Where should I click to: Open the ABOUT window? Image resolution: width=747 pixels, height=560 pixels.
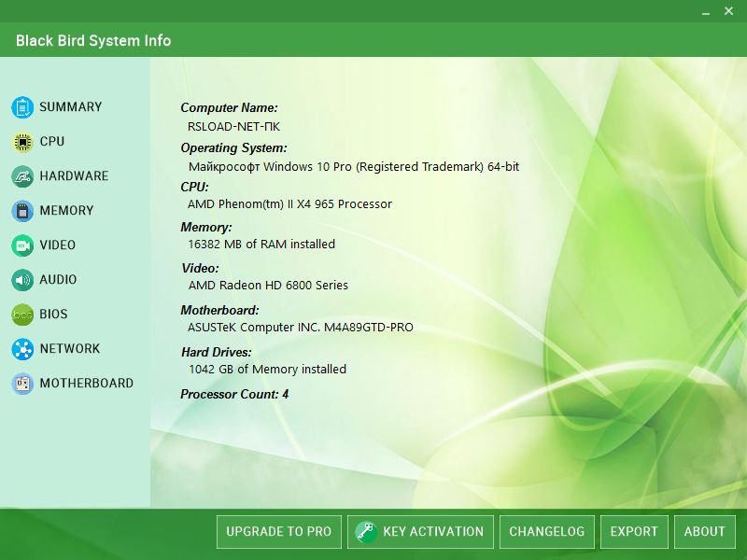click(x=705, y=531)
